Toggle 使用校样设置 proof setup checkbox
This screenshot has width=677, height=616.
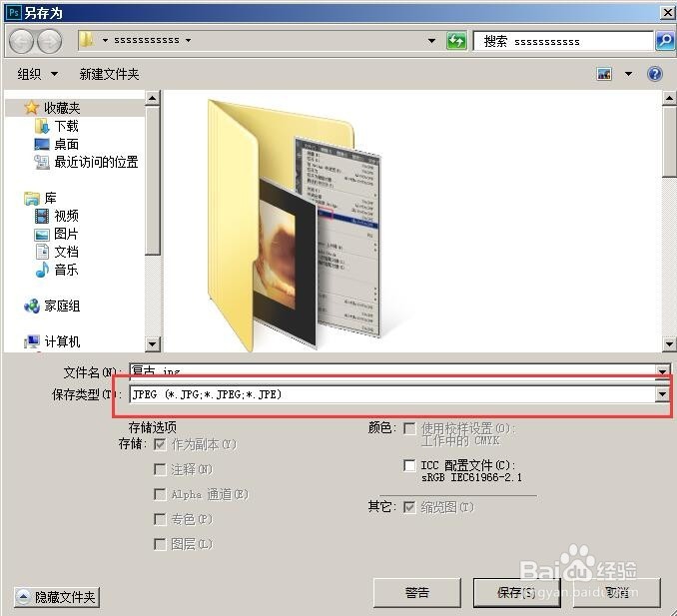409,428
